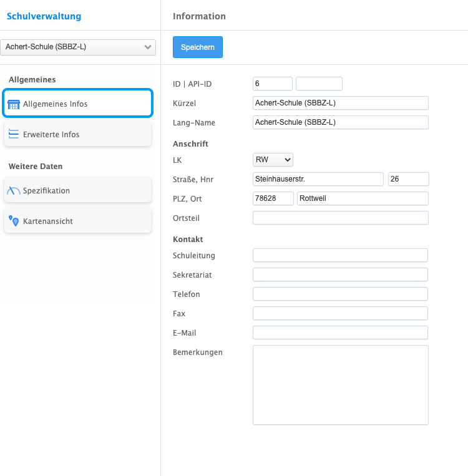
Task: Click the Schulverwaltung header link
Action: [x=44, y=16]
